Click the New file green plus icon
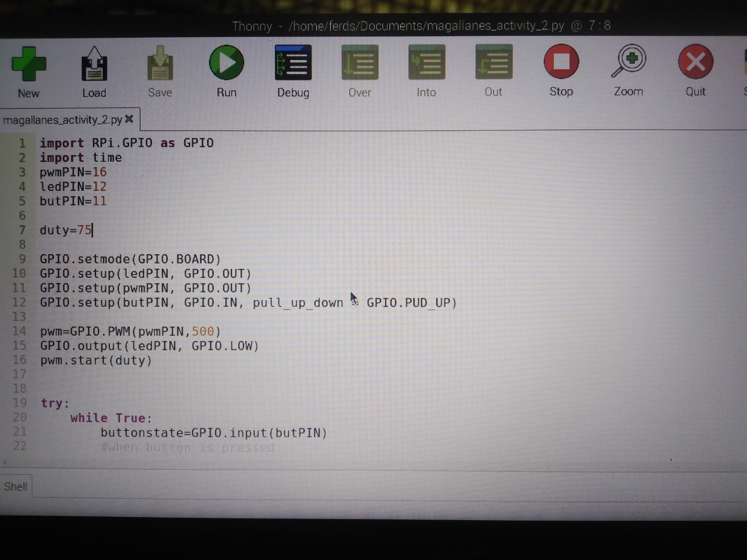Viewport: 747px width, 560px height. pyautogui.click(x=29, y=64)
